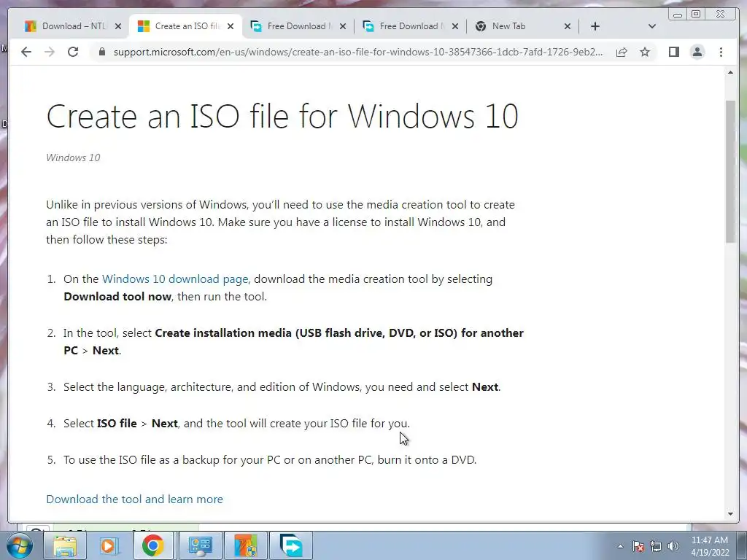This screenshot has height=560, width=747.
Task: Close the second Free Download tab
Action: click(455, 26)
